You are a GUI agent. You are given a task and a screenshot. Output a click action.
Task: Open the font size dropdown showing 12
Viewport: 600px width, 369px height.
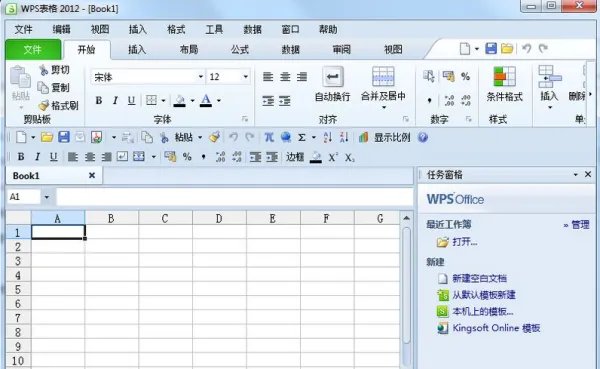(x=246, y=77)
